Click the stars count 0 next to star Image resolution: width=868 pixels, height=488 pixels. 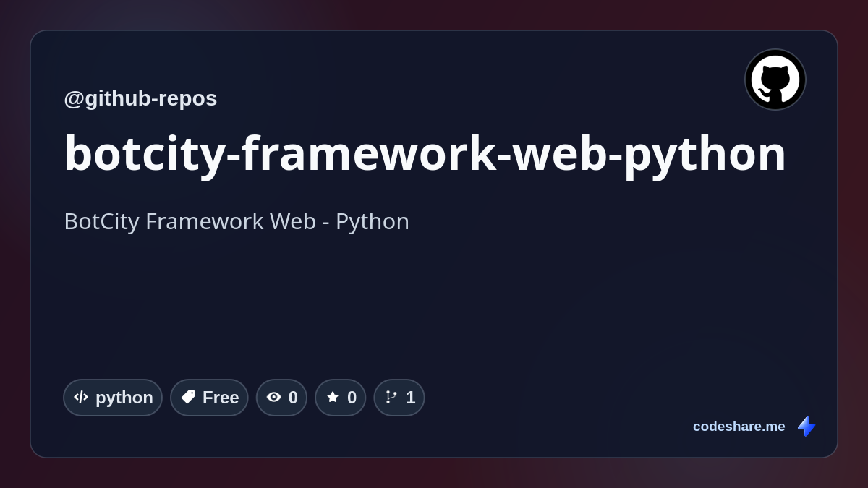coord(352,398)
